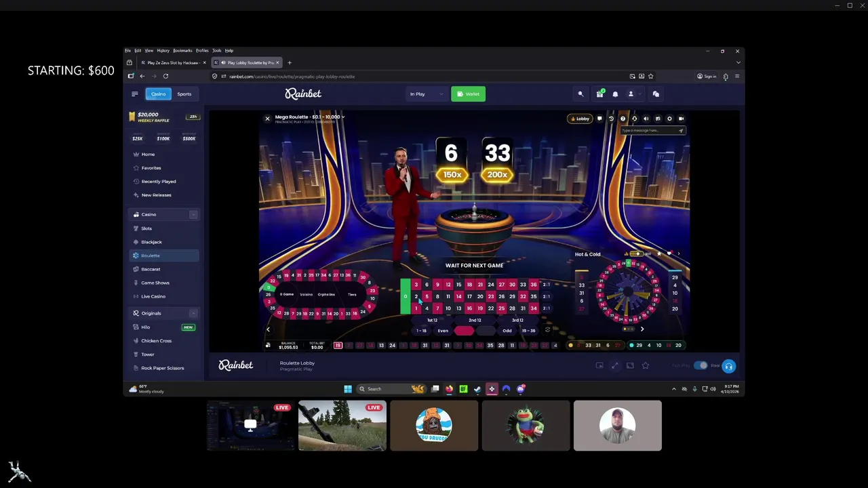This screenshot has width=868, height=488.
Task: Go to previous racetrack panel arrow
Action: click(268, 329)
